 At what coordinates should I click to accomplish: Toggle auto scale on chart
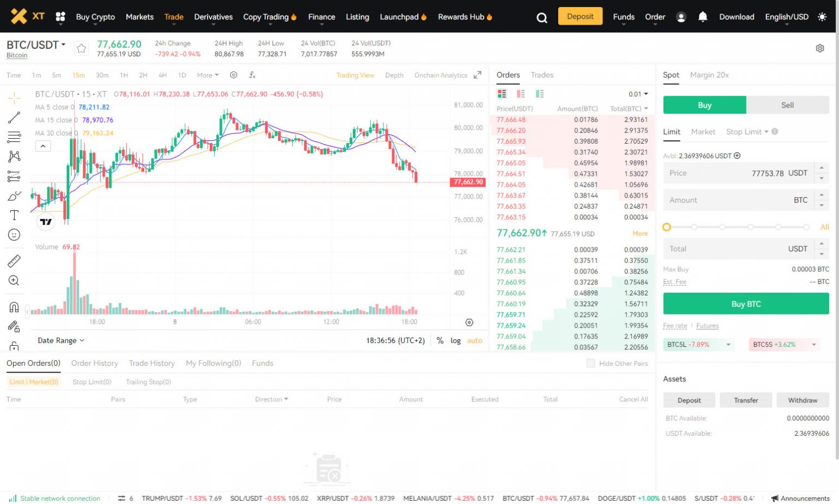pos(475,340)
